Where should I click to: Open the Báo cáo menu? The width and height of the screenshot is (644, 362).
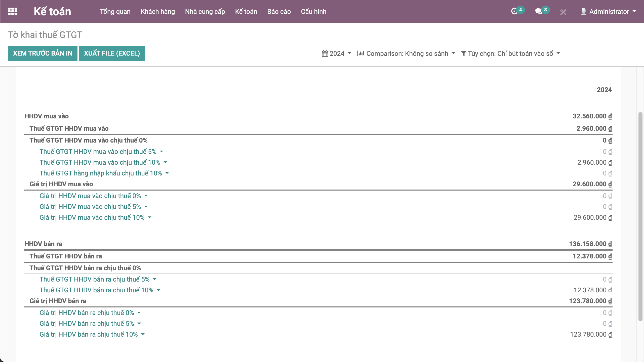click(x=279, y=12)
